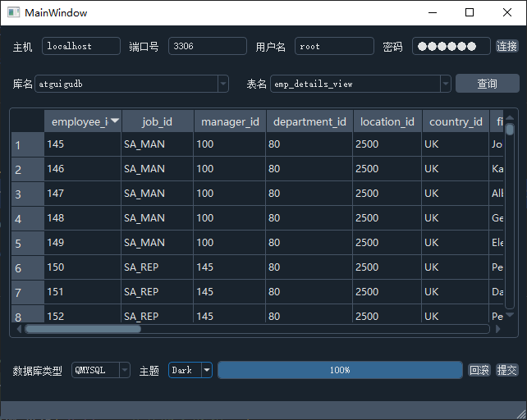Select SA_REP cell in row 6
The width and height of the screenshot is (527, 420).
coord(158,267)
